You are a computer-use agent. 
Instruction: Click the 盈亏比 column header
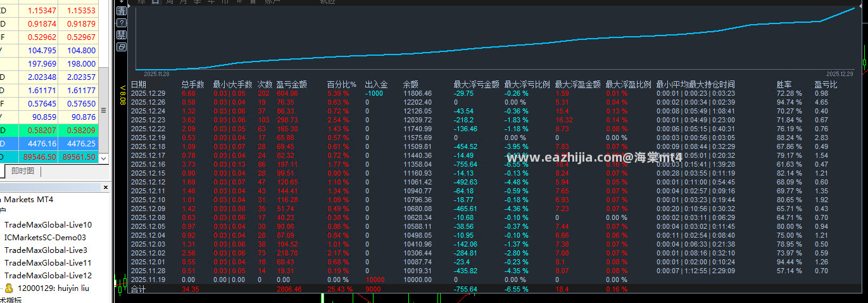click(x=826, y=84)
